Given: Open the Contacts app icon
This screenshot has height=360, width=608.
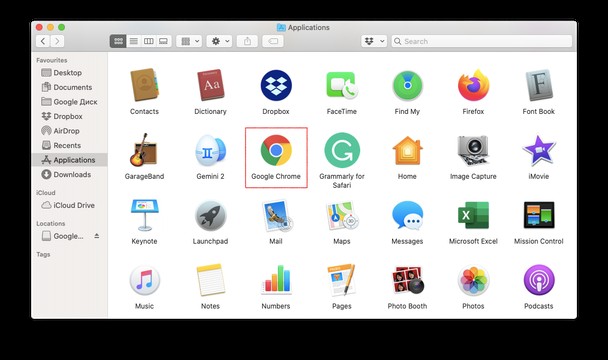Looking at the screenshot, I should tap(144, 85).
